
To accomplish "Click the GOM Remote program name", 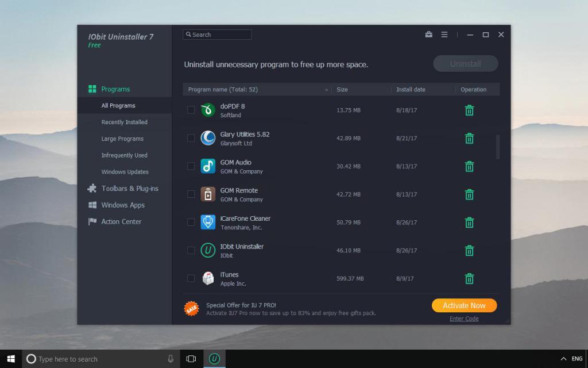I will click(239, 190).
